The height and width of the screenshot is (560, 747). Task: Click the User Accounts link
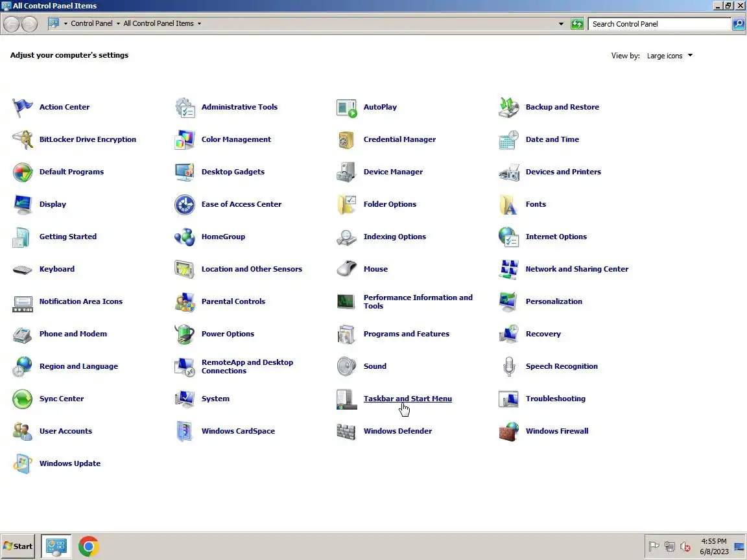[65, 431]
